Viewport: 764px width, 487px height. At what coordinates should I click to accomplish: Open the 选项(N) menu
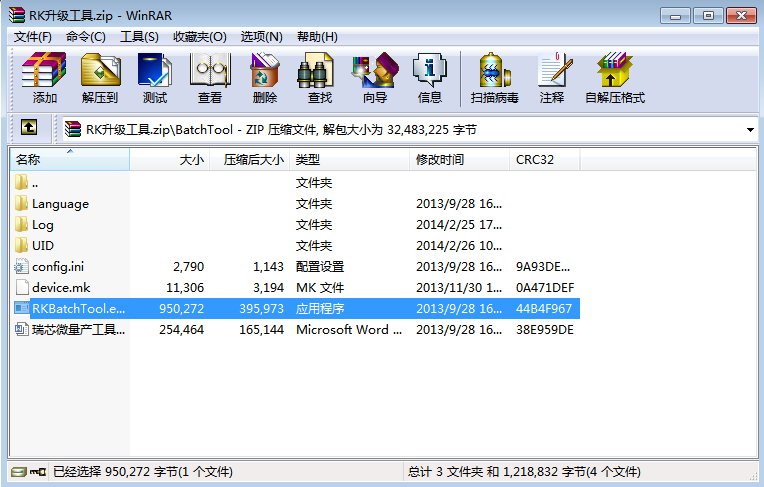[262, 37]
